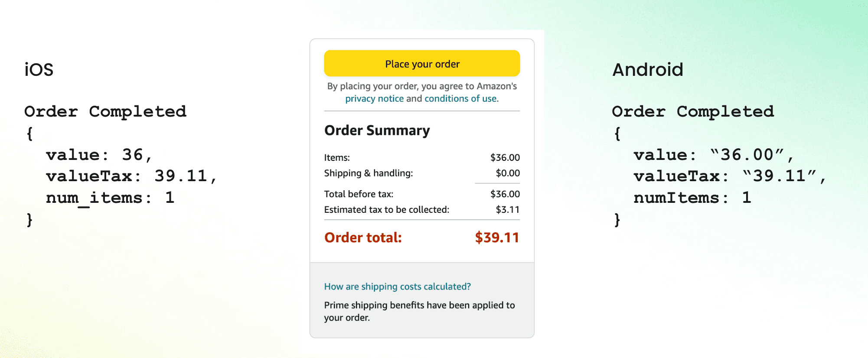
Task: Click the Items label in summary
Action: [337, 158]
